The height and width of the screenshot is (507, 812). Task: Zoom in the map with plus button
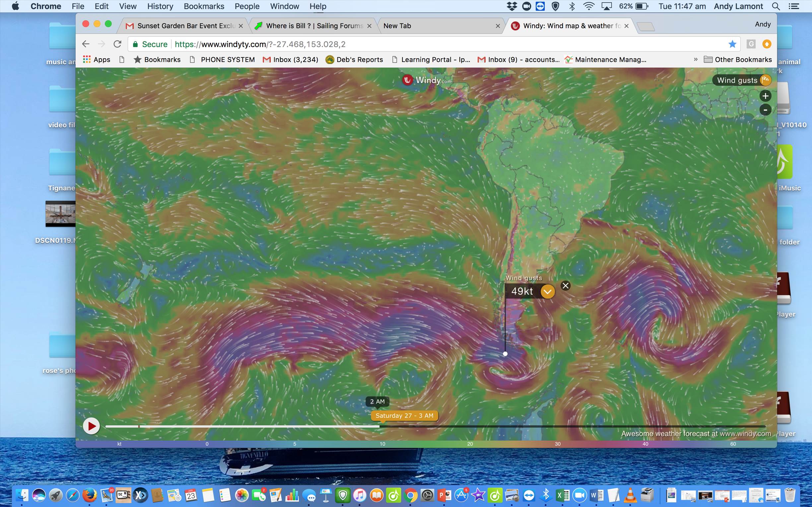point(765,96)
